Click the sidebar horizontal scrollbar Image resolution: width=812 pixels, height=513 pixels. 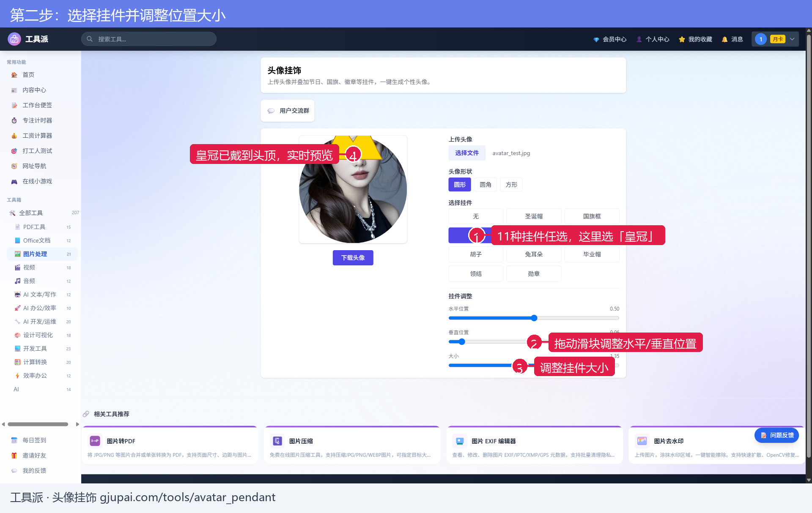point(38,424)
